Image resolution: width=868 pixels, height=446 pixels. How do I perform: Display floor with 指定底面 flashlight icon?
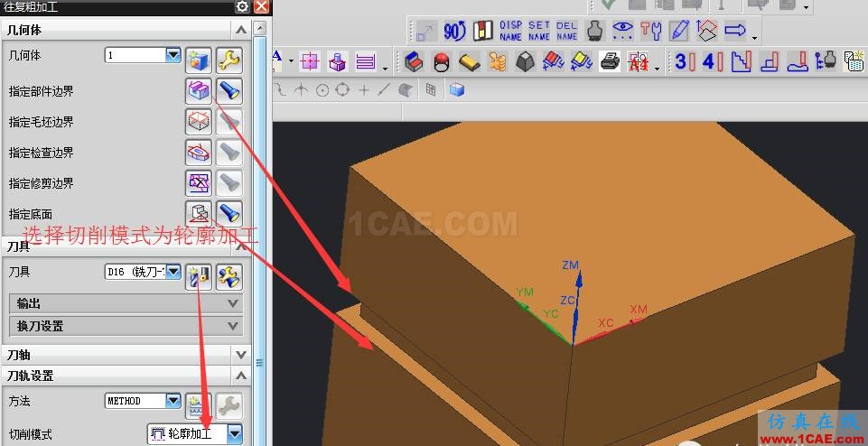229,213
